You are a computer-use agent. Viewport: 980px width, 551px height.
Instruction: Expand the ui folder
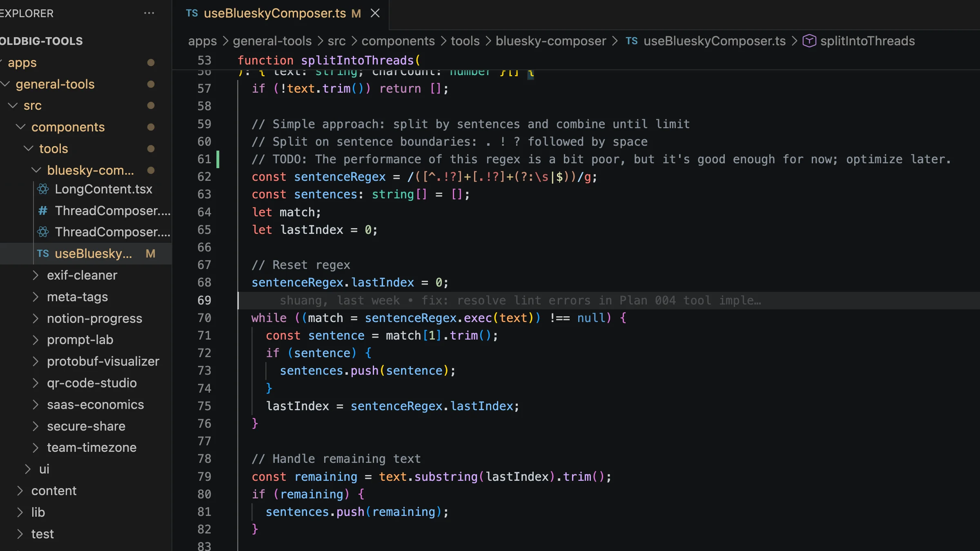click(28, 469)
